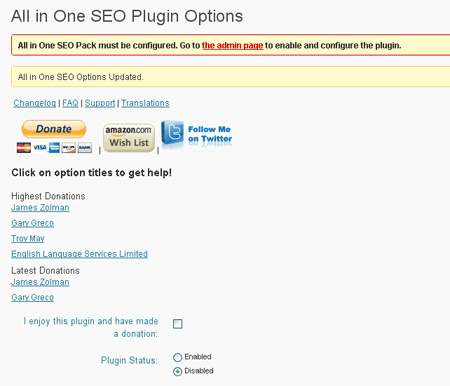
Task: Open English Language Services Limited link
Action: click(79, 254)
